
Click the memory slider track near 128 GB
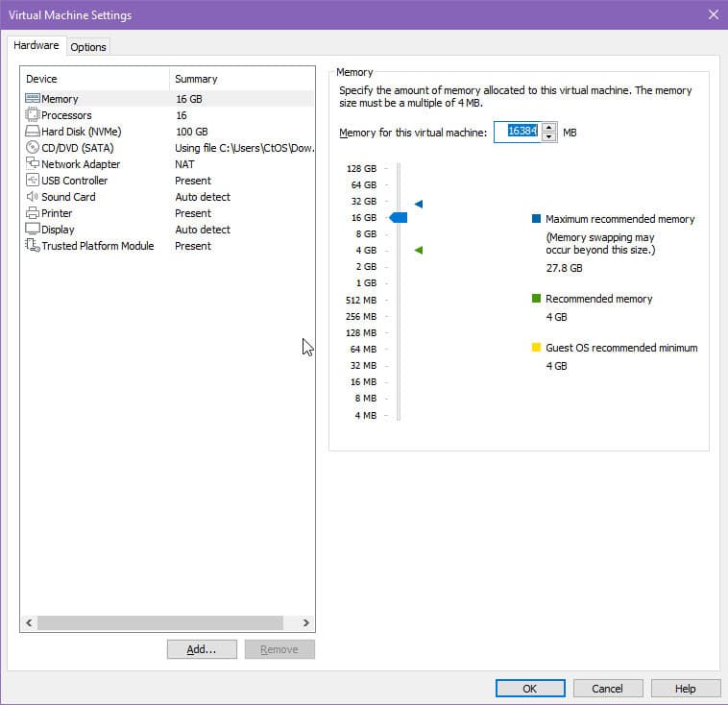pyautogui.click(x=399, y=168)
